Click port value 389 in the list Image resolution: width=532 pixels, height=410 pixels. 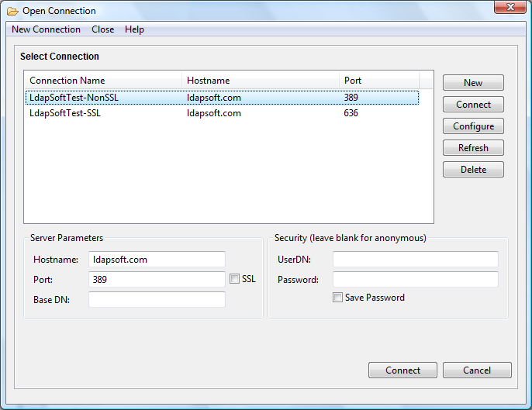pyautogui.click(x=351, y=98)
